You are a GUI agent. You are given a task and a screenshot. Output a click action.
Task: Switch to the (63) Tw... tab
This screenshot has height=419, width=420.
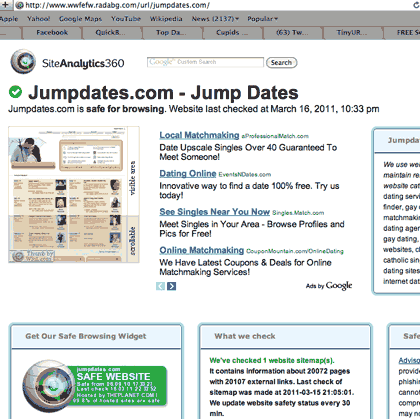(x=292, y=33)
